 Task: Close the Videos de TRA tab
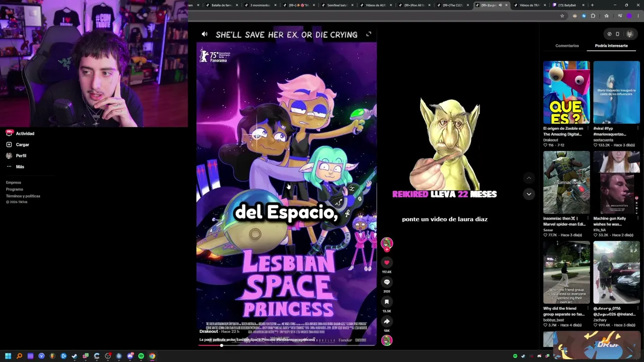pos(545,5)
